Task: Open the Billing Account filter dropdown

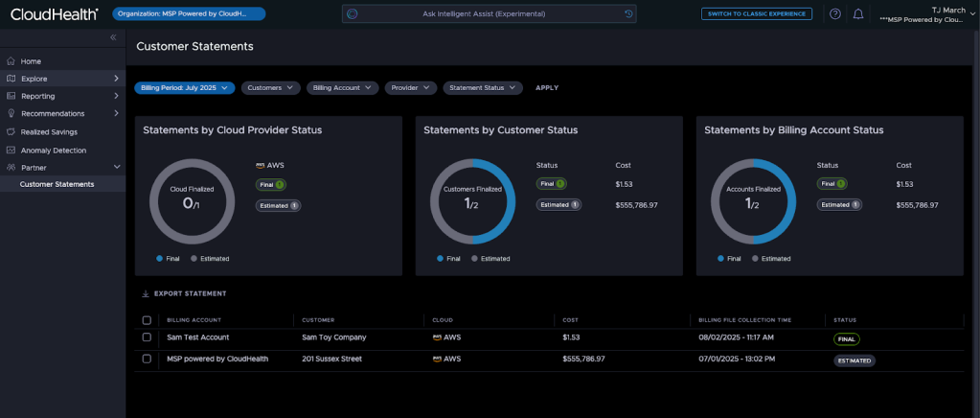Action: pyautogui.click(x=343, y=88)
